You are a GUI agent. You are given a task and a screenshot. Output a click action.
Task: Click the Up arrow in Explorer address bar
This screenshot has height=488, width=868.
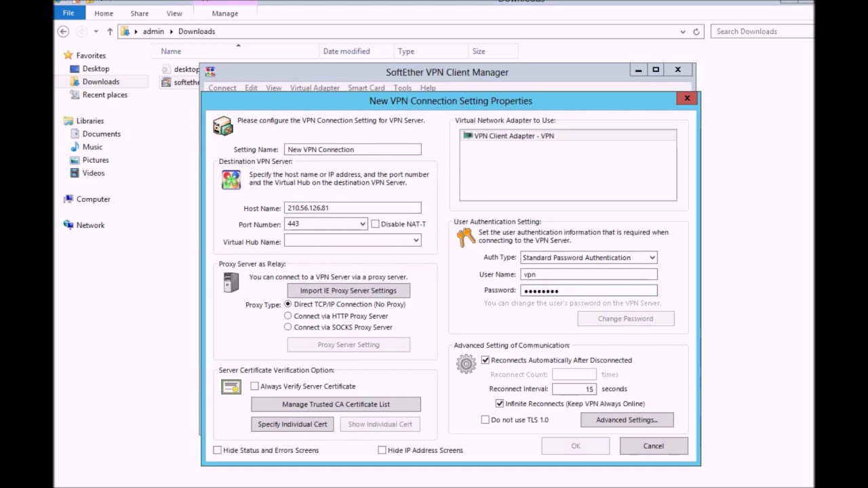pos(110,31)
